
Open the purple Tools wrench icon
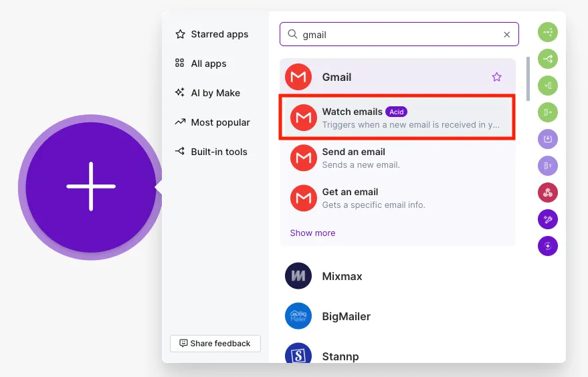point(547,219)
